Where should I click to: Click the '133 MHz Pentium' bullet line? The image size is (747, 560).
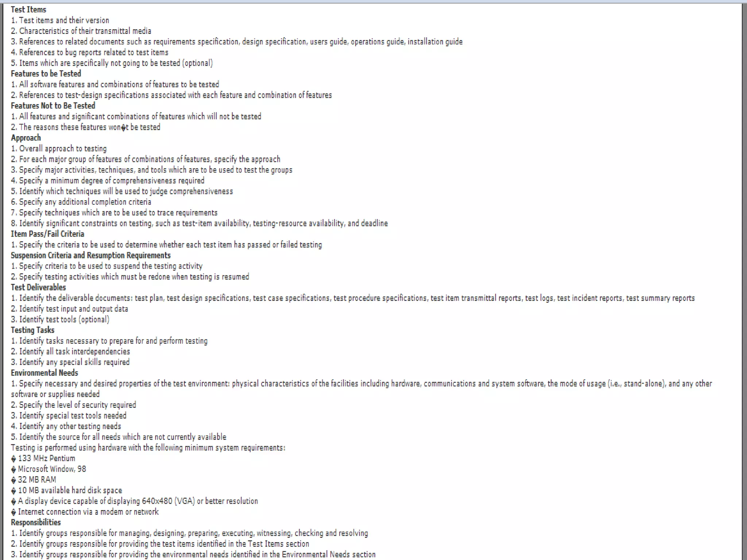coord(43,458)
